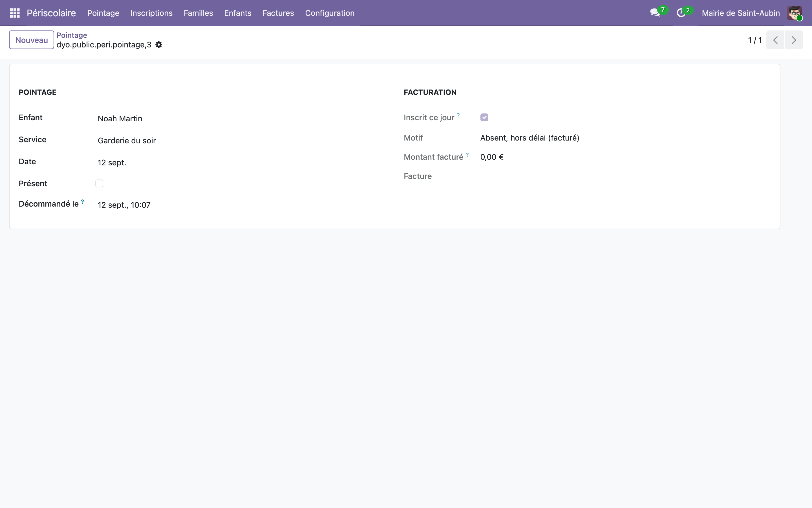Open the conversations chat icon with badge 7
Screen dimensions: 812x508
point(658,13)
